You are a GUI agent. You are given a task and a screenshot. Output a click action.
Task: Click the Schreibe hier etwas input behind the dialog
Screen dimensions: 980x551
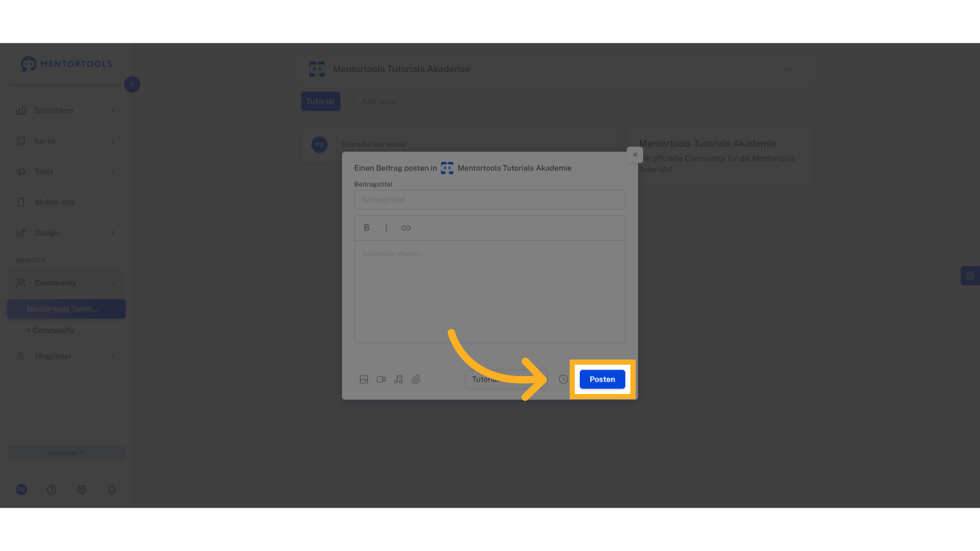tap(470, 144)
